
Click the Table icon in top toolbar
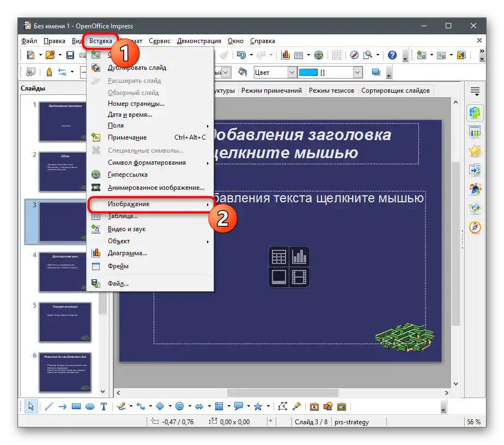pos(299,55)
